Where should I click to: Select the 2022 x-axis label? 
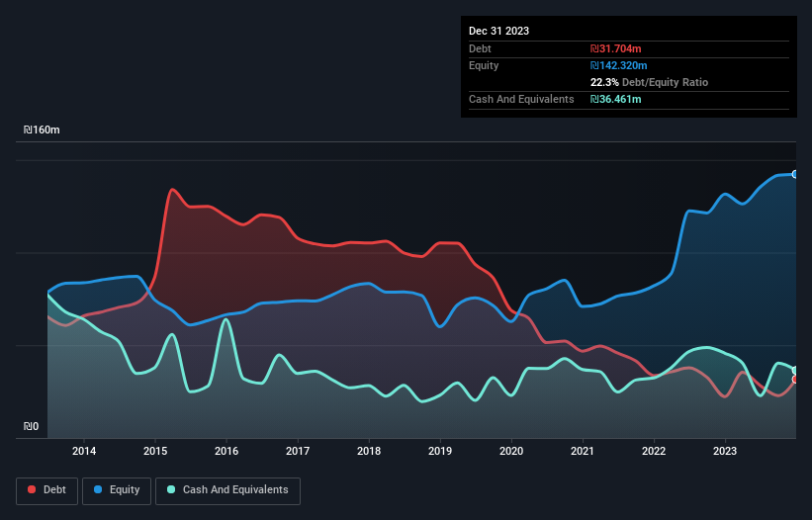[x=654, y=451]
